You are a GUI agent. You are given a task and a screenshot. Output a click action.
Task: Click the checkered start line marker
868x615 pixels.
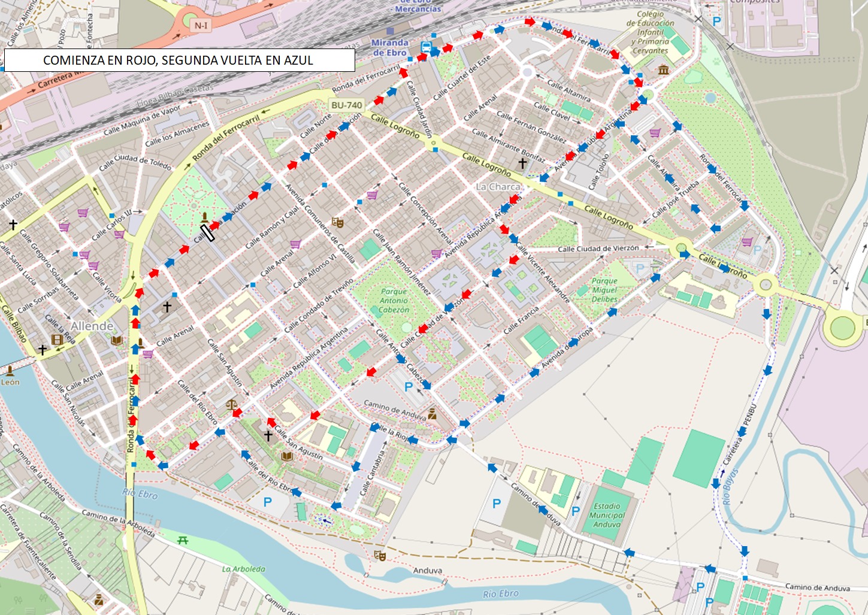(208, 232)
